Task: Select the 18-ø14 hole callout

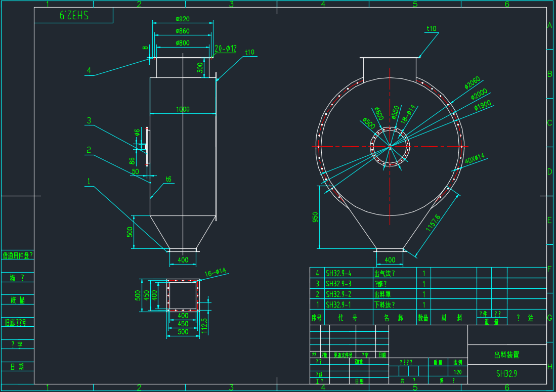Action: click(408, 113)
